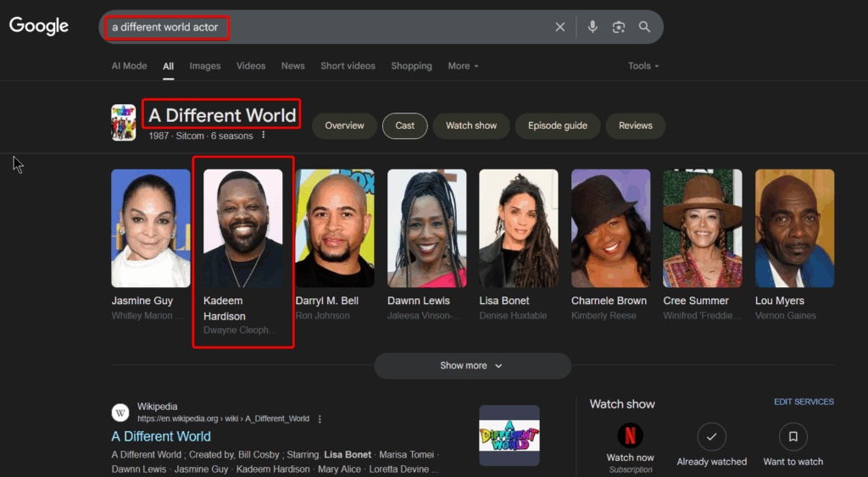Open Kadeem Hardison's photo card
868x477 pixels.
click(243, 228)
